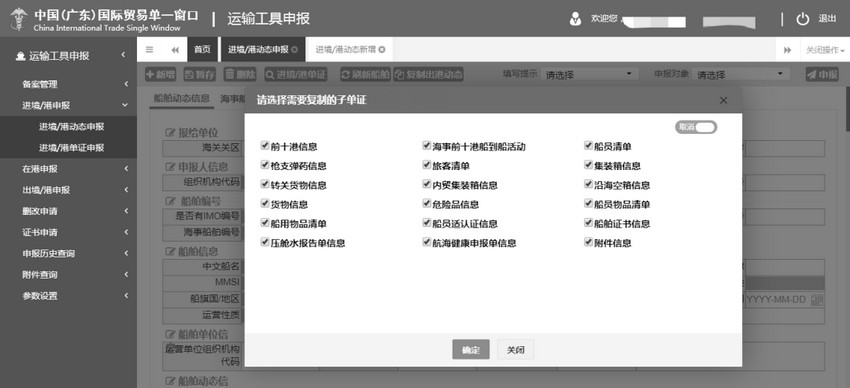Uncheck the 内贸集装箱信息 checkbox
Image resolution: width=850 pixels, height=388 pixels.
427,184
